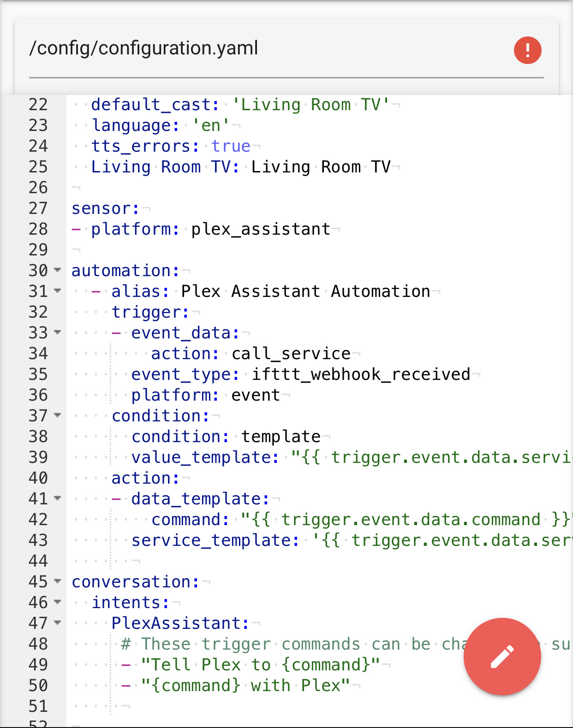
Task: Click Living Room TV key on line 25
Action: (166, 167)
